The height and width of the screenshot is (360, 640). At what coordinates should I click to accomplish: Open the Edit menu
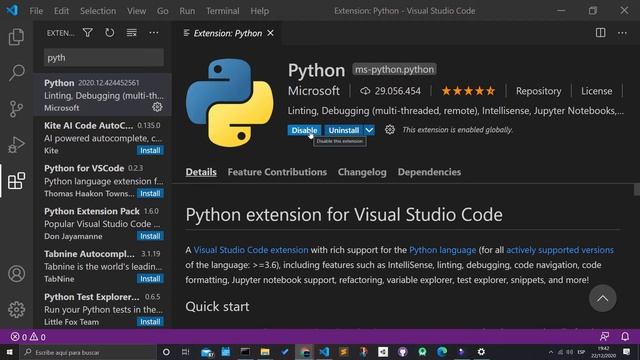click(x=61, y=11)
